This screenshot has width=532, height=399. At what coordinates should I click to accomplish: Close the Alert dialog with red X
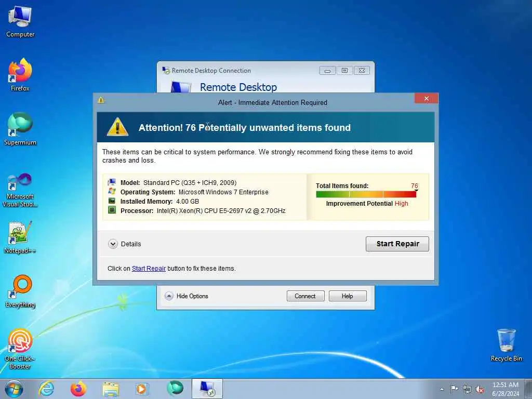click(427, 98)
